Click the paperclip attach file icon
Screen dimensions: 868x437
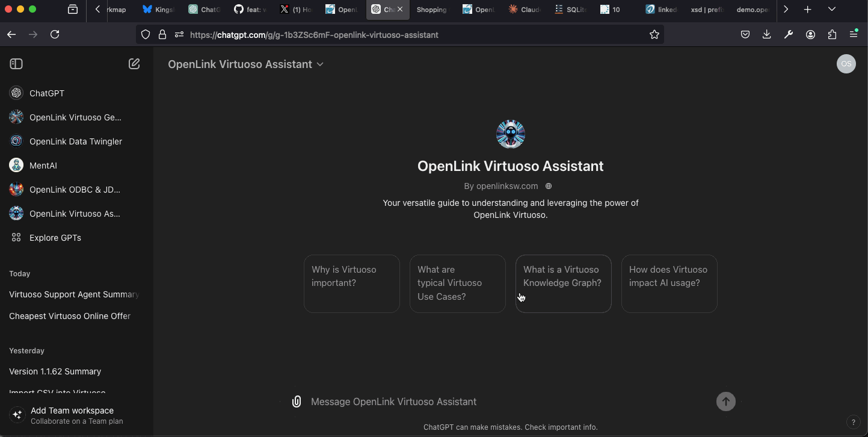point(297,401)
